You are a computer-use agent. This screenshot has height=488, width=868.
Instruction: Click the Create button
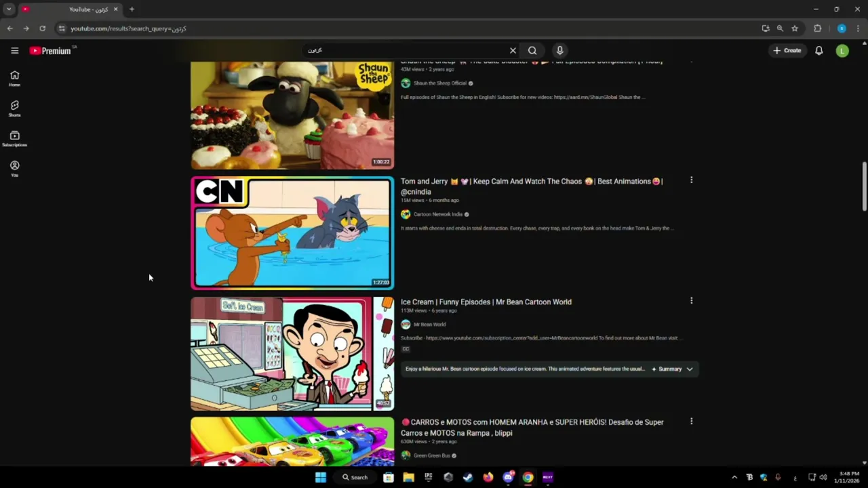pos(787,50)
